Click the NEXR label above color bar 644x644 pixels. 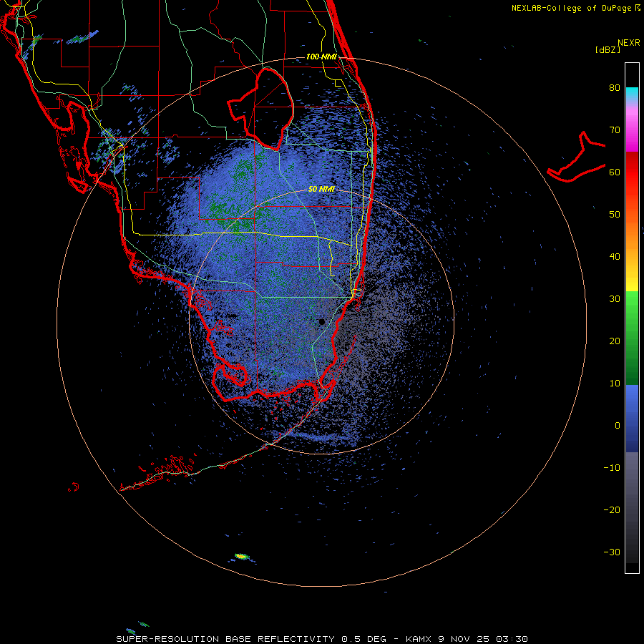[628, 43]
